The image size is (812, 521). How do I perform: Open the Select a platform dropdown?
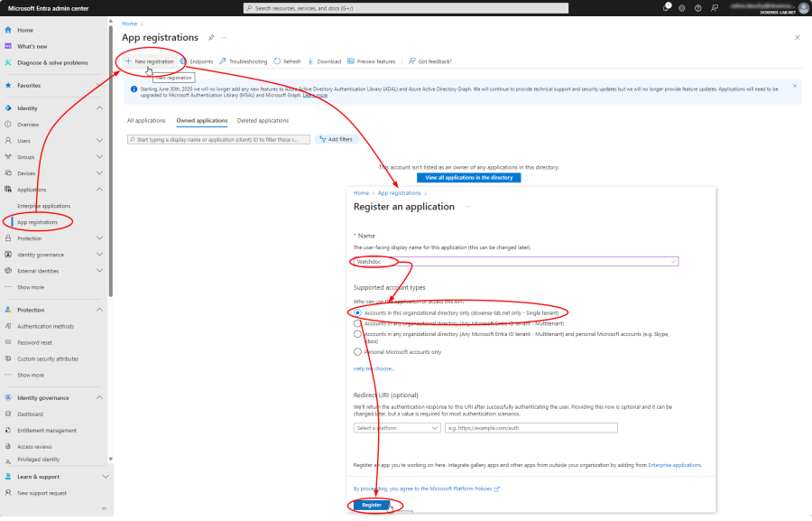click(397, 428)
